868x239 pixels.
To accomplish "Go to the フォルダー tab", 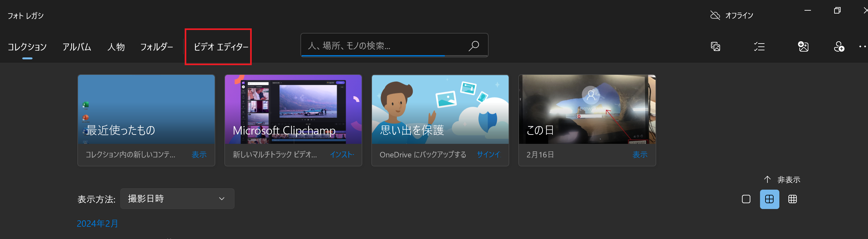I will coord(157,47).
